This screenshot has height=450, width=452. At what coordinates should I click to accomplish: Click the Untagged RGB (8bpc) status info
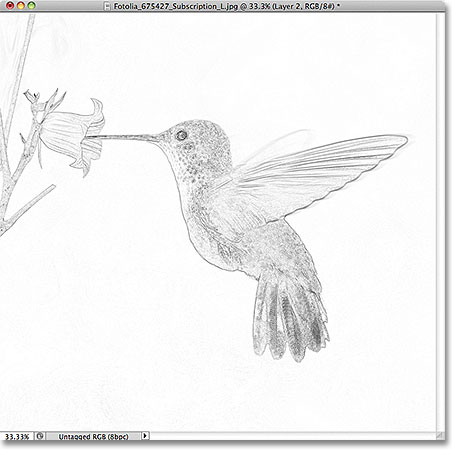point(93,436)
